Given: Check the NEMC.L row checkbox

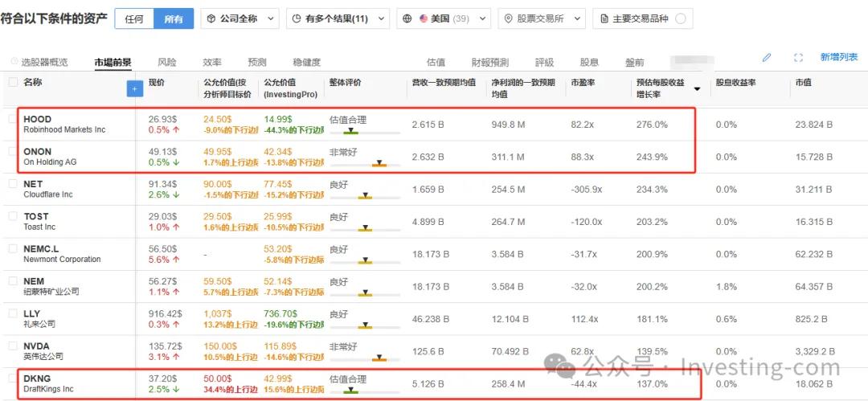Looking at the screenshot, I should pos(13,248).
